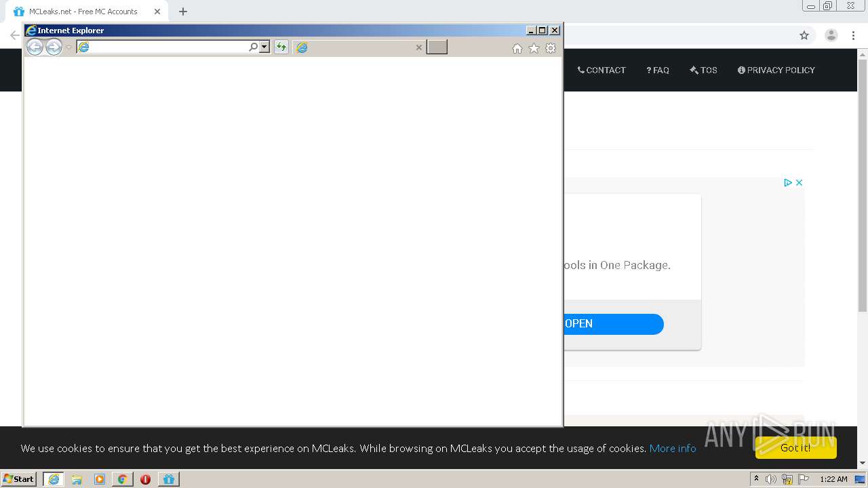Maximize the Internet Explorer window
Viewport: 868px width, 488px height.
[542, 30]
